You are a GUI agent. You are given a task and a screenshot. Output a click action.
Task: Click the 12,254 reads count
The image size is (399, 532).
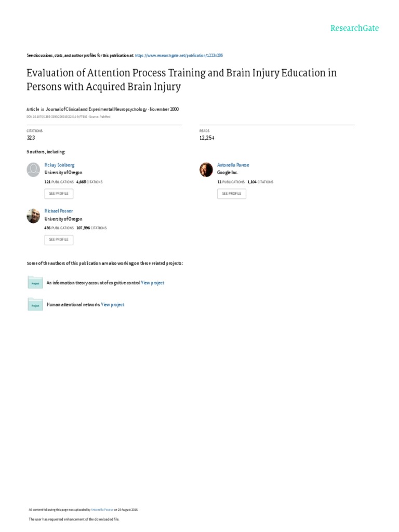(207, 138)
